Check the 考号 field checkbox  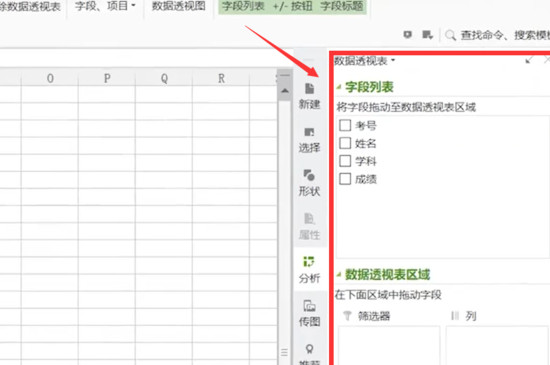tap(345, 125)
